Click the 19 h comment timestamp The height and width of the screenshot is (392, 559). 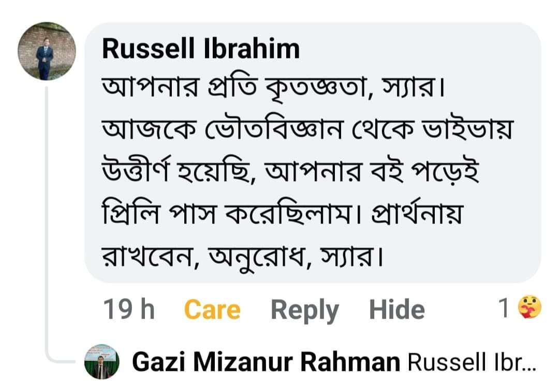click(129, 309)
